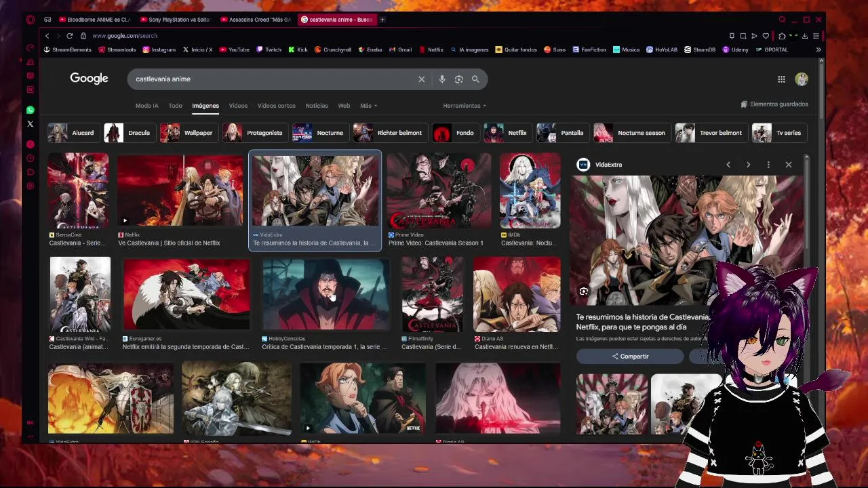Open Google apps grid

click(x=781, y=79)
